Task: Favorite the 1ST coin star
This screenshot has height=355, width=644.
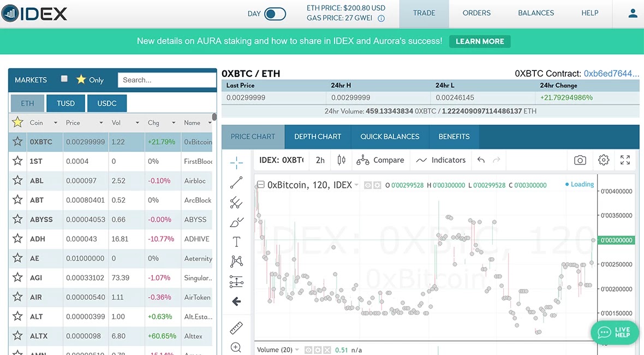Action: point(17,161)
